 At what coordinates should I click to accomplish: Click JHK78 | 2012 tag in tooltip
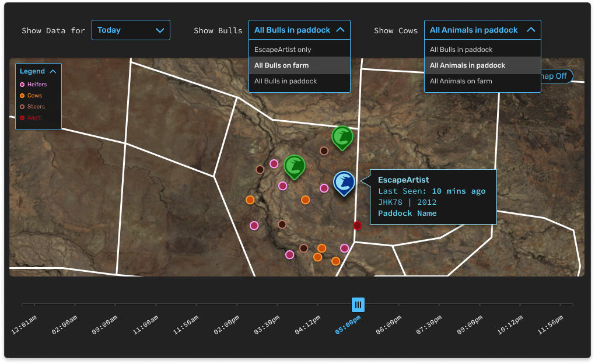(407, 202)
